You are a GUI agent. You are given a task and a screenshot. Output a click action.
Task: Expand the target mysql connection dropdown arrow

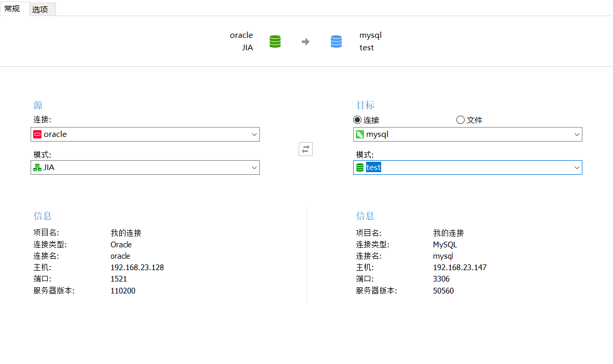[x=577, y=134]
